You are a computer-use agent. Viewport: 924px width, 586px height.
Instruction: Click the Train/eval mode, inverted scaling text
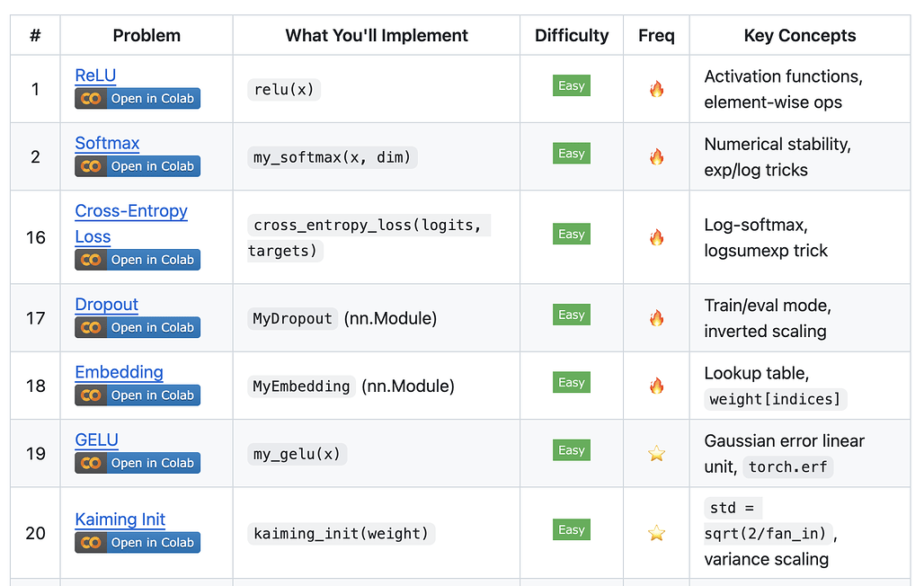click(768, 318)
